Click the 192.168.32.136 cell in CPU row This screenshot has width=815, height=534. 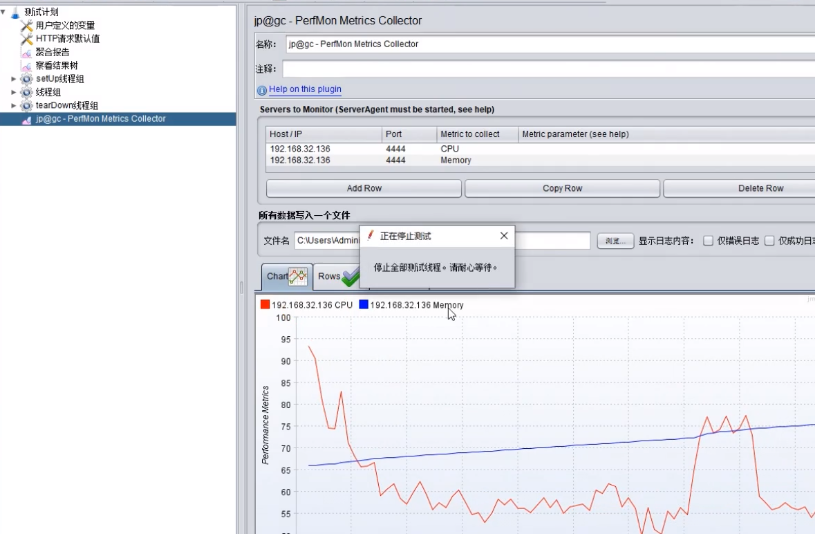click(323, 149)
